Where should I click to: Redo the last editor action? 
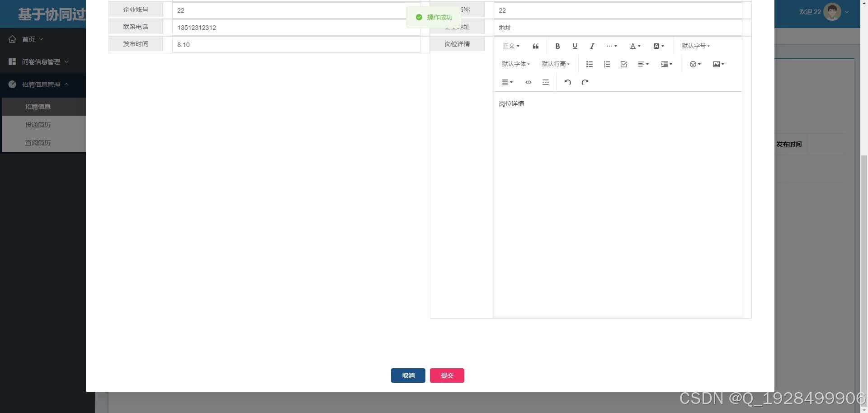tap(585, 82)
